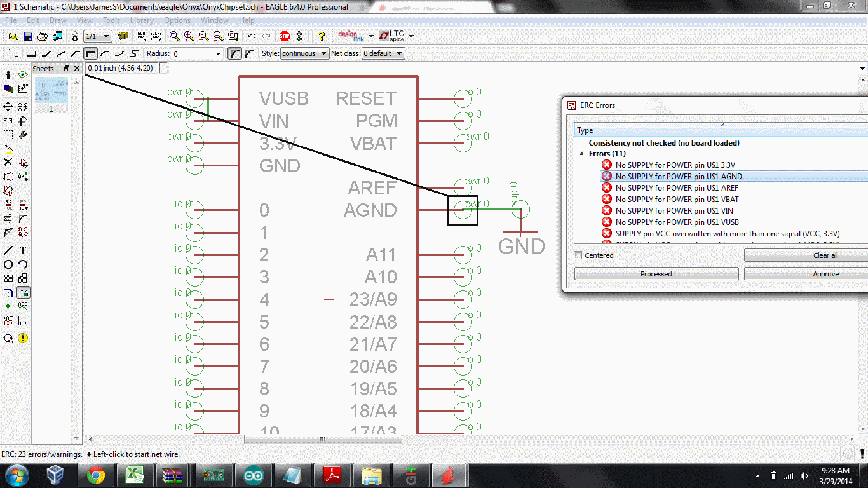
Task: Open the Library menu
Action: coord(142,20)
